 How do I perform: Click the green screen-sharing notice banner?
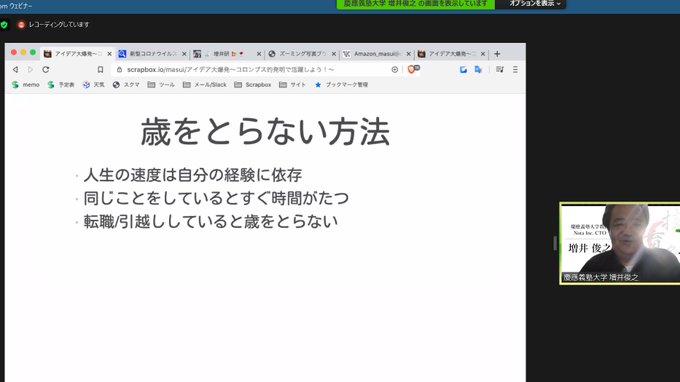pyautogui.click(x=416, y=4)
